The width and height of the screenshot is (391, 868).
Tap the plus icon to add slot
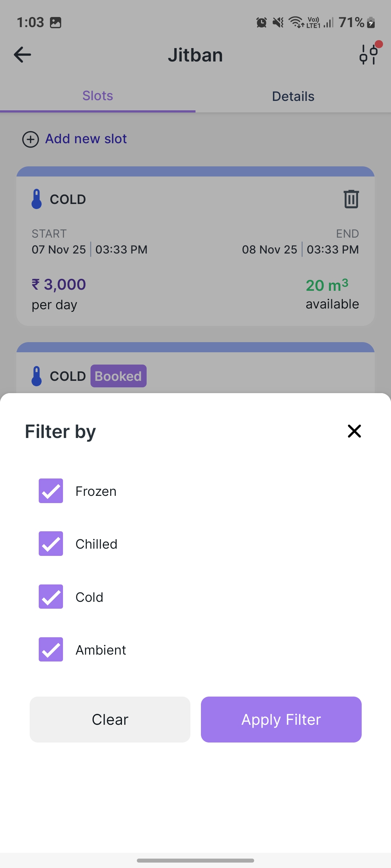coord(31,139)
